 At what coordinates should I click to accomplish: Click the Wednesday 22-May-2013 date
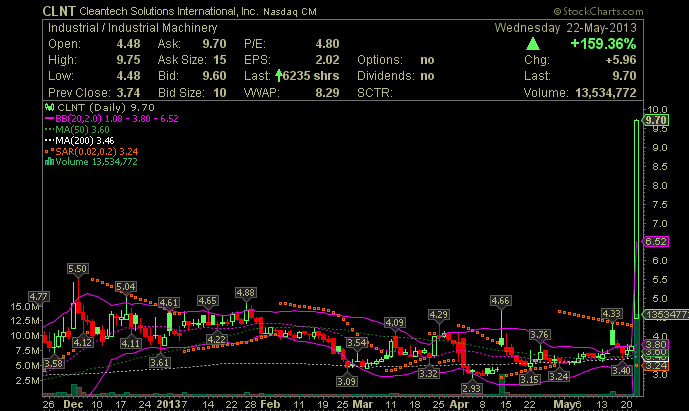pyautogui.click(x=566, y=28)
